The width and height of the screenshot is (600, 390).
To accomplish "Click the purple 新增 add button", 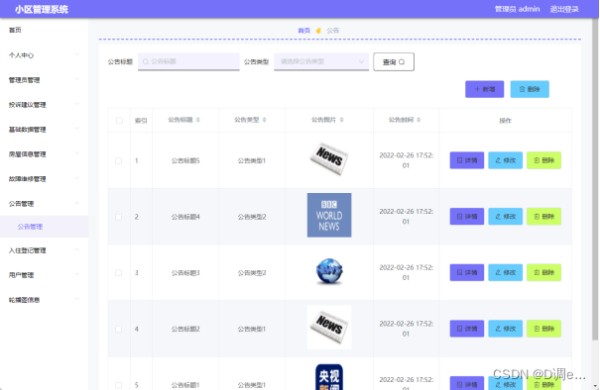I will click(x=484, y=89).
